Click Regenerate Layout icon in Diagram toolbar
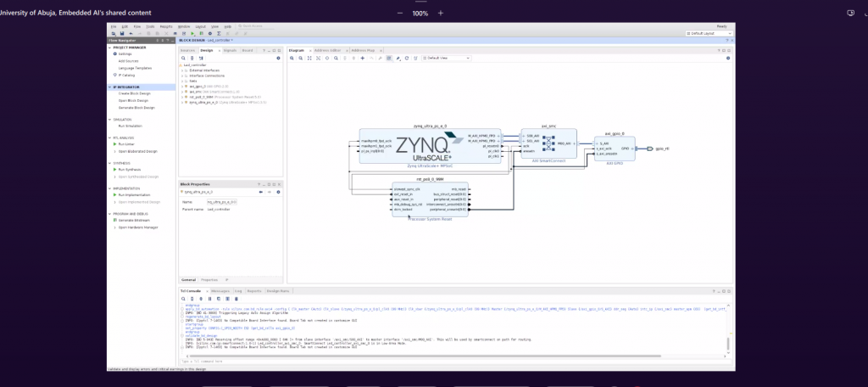This screenshot has width=868, height=387. (407, 59)
